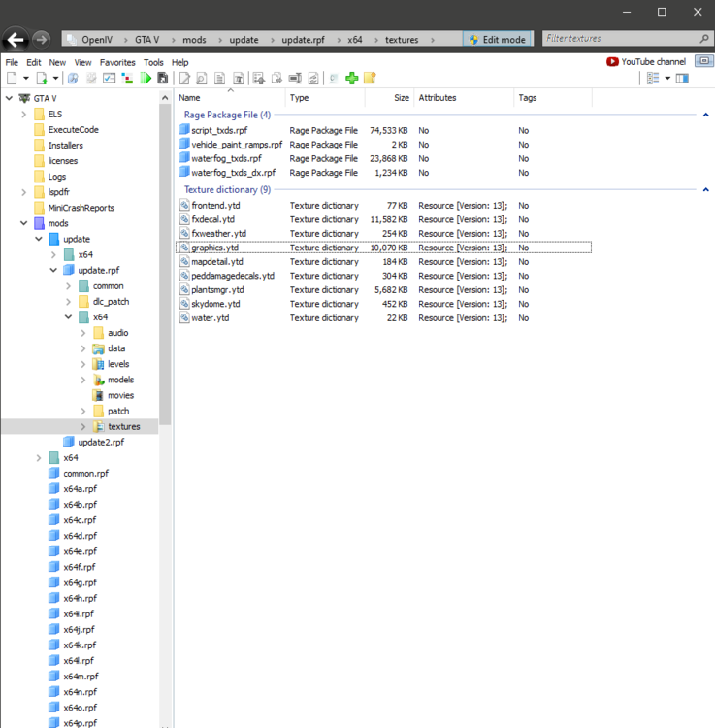Click the top-right window layout icon button
The height and width of the screenshot is (728, 715).
pos(704,61)
